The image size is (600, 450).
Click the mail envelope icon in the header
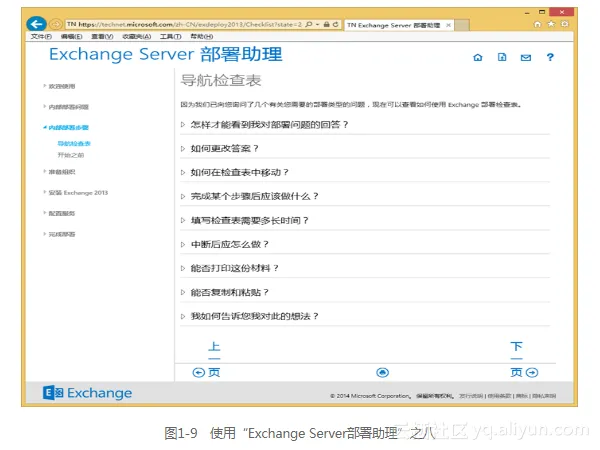point(526,58)
